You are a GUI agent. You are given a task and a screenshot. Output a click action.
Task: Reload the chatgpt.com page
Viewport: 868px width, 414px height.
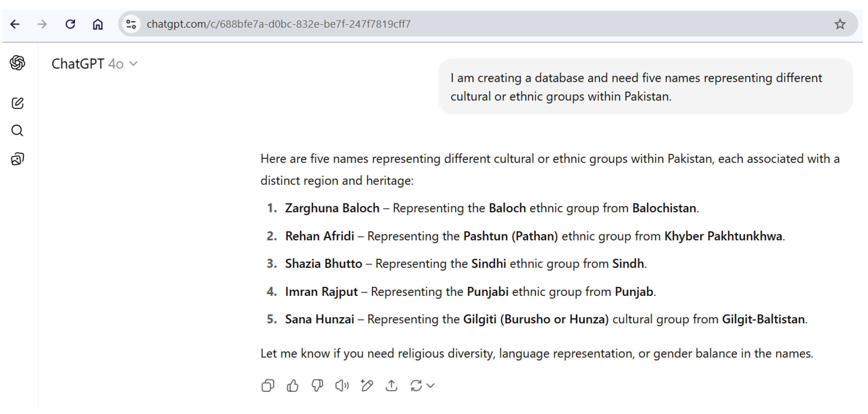coord(70,24)
